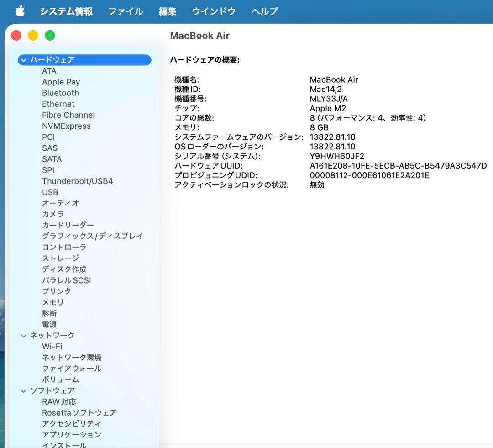This screenshot has width=493, height=448.
Task: Click the model ID value Mac14,2
Action: click(x=325, y=90)
